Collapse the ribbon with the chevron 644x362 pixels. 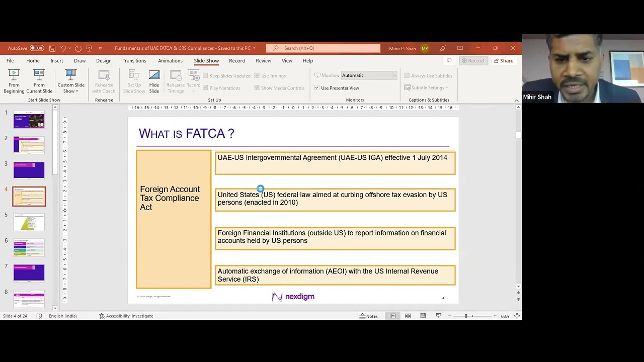click(x=516, y=101)
